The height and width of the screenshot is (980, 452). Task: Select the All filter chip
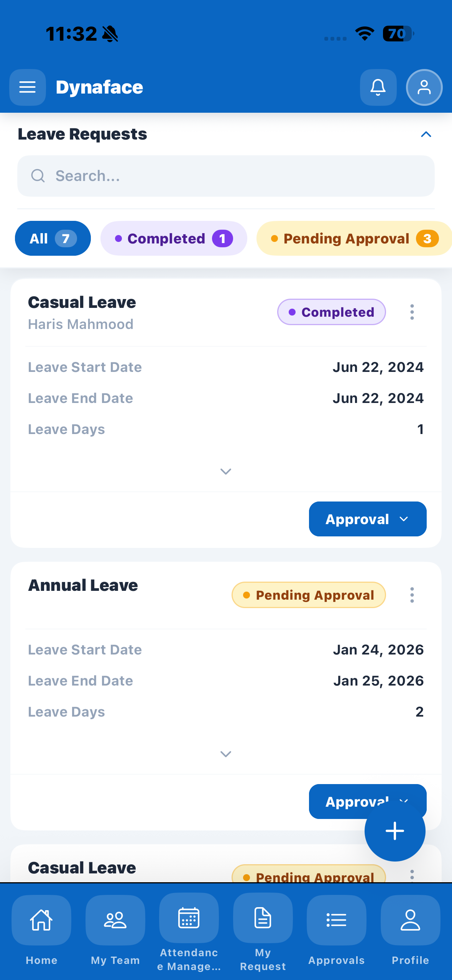(53, 238)
